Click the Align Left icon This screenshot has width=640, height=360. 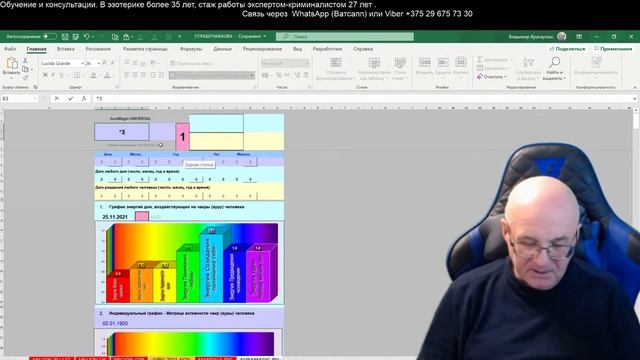127,75
